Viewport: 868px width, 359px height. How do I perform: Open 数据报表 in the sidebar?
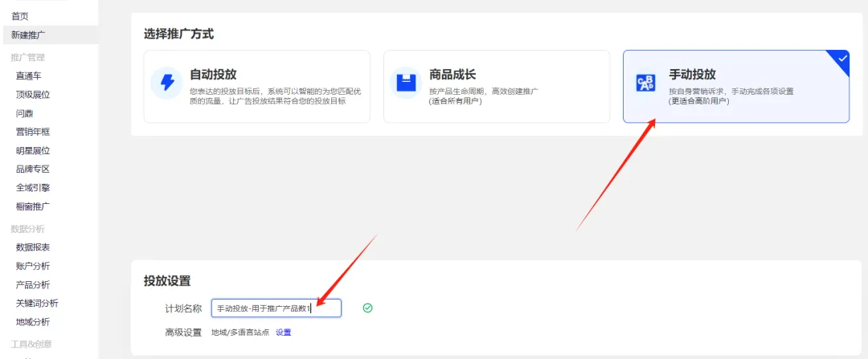tap(33, 247)
